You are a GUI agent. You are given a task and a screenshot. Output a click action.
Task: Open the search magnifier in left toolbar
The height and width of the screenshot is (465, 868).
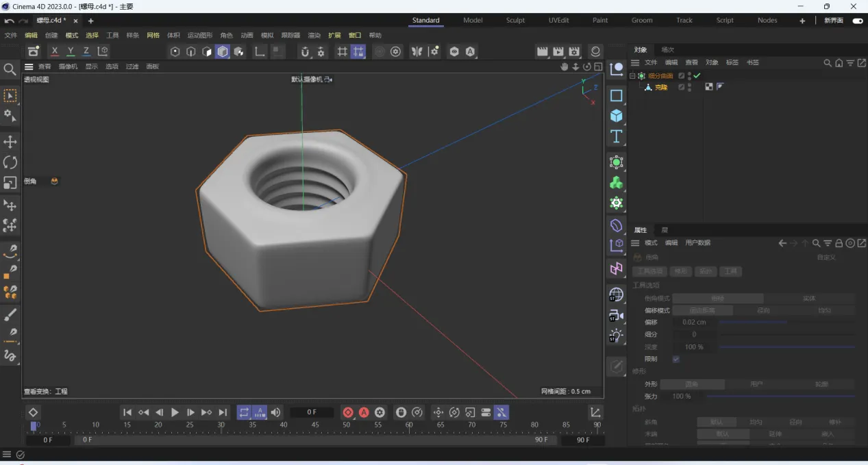pyautogui.click(x=10, y=69)
